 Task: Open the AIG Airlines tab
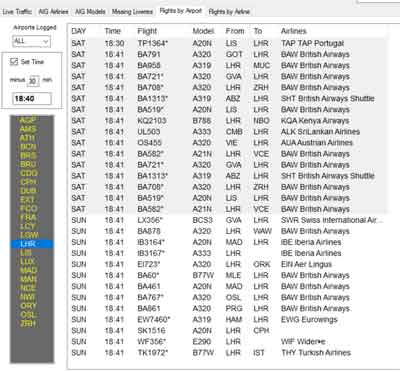pos(53,12)
